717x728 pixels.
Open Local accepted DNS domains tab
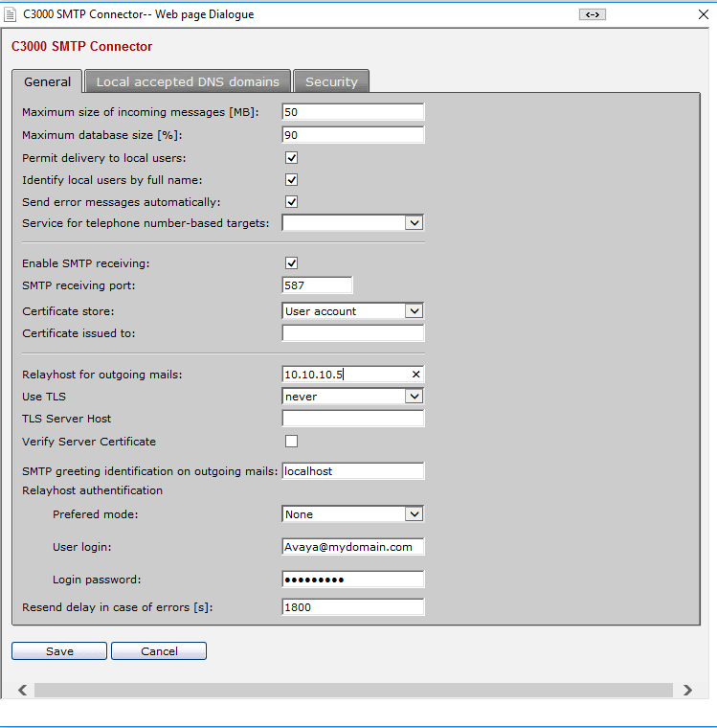click(188, 81)
